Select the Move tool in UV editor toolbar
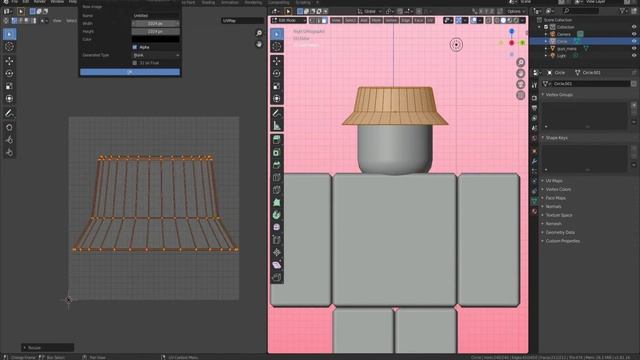This screenshot has width=640, height=360. (9, 61)
